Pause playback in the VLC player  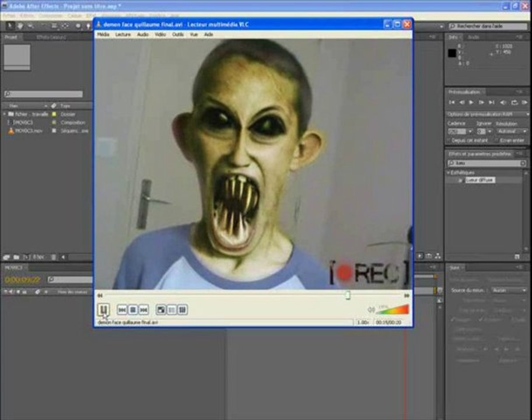coord(103,309)
